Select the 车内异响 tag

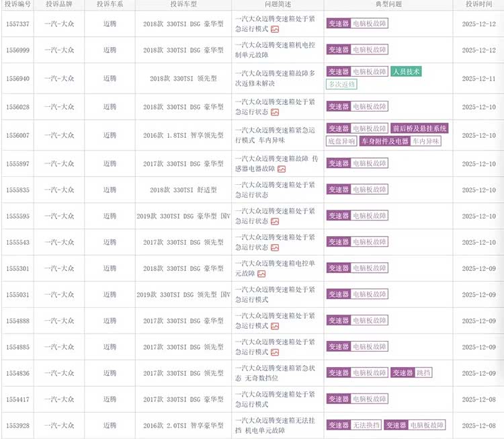pos(426,141)
